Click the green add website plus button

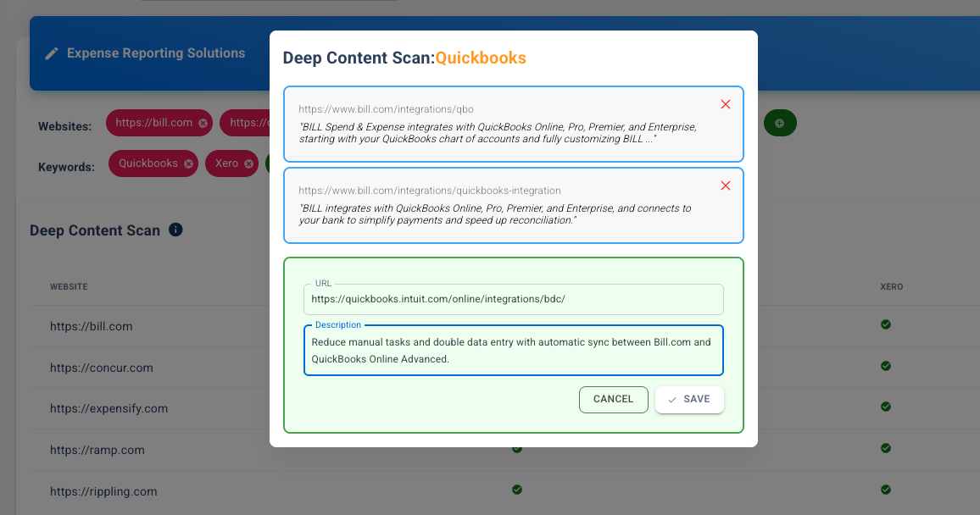click(x=779, y=123)
